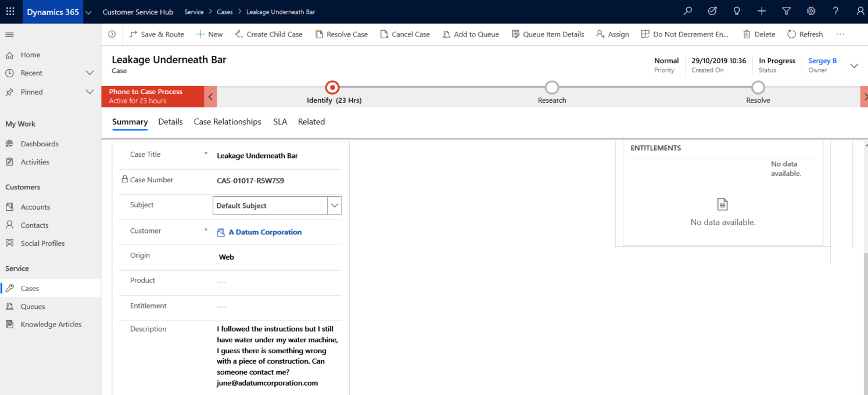Open Knowledge Articles in sidebar
Viewport: 868px width, 395px height.
point(50,325)
